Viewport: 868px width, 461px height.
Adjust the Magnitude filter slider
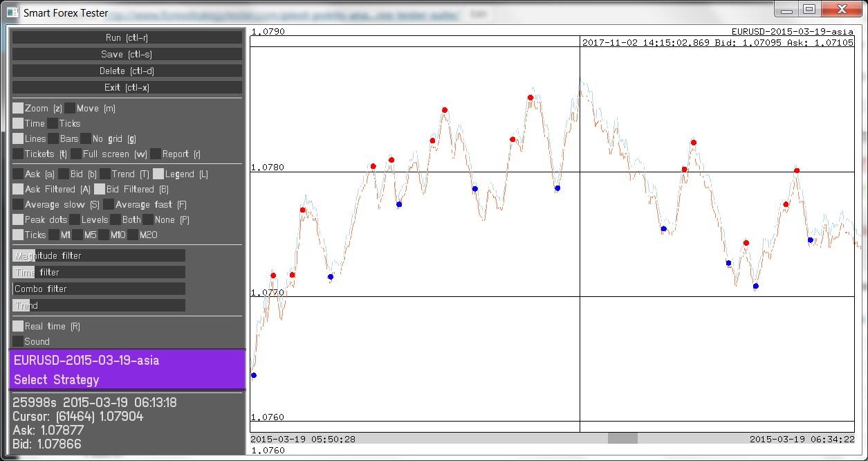(x=99, y=255)
